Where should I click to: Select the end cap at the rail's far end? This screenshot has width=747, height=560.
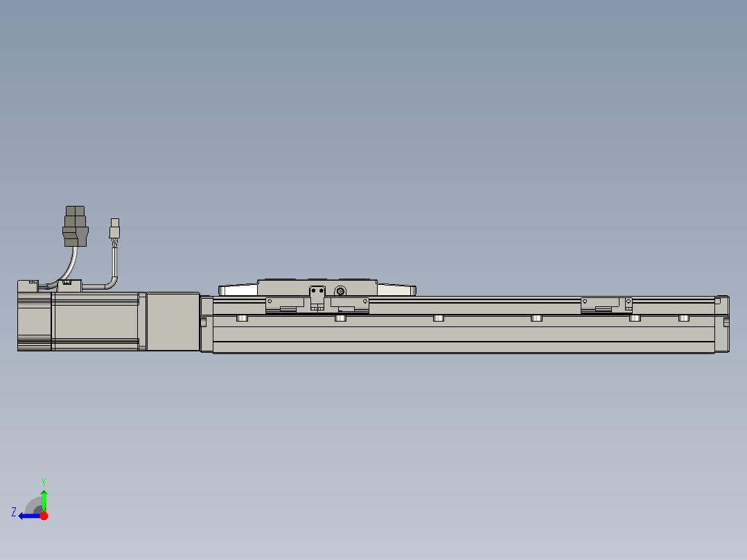coord(722,324)
